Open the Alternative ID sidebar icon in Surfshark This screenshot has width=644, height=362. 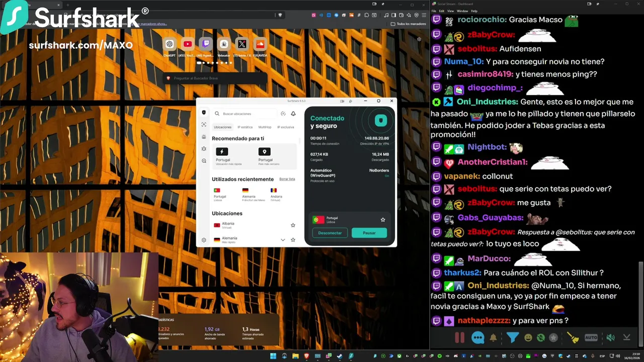pyautogui.click(x=204, y=125)
